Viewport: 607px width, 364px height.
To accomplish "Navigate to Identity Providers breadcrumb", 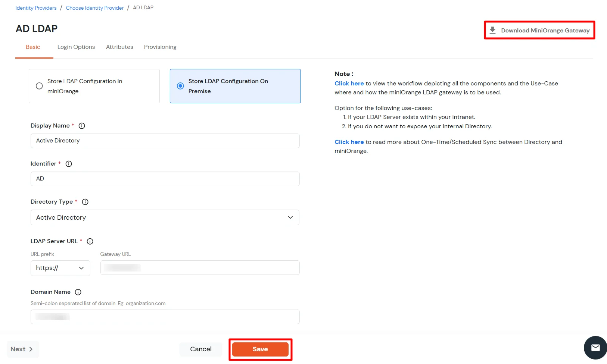I will tap(35, 7).
